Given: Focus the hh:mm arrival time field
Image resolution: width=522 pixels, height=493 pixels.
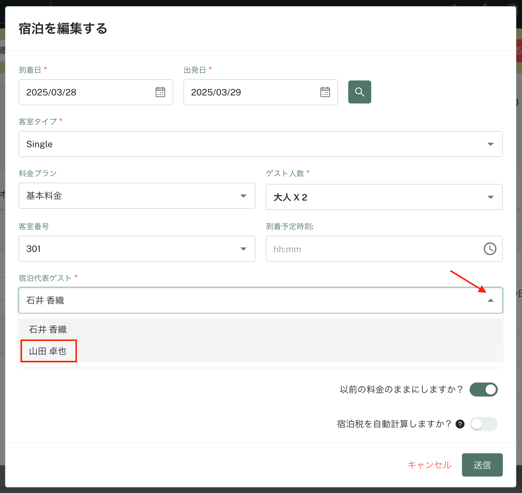Looking at the screenshot, I should (384, 249).
